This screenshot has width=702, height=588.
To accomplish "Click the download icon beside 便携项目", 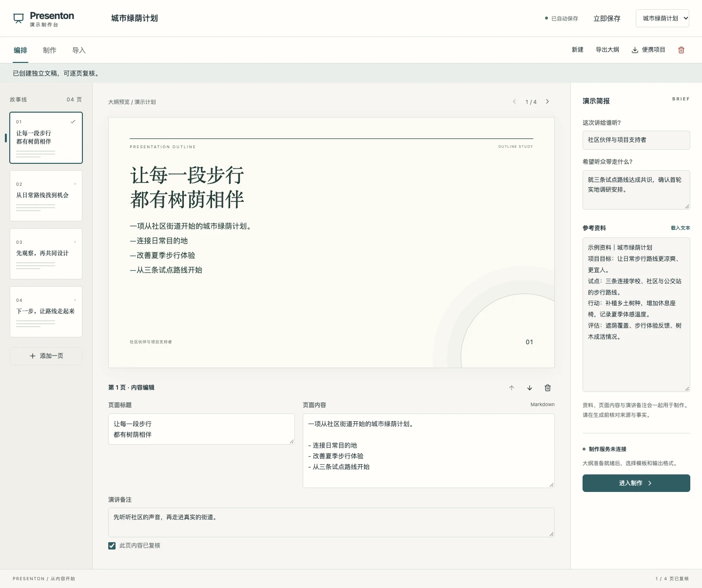I will tap(635, 50).
